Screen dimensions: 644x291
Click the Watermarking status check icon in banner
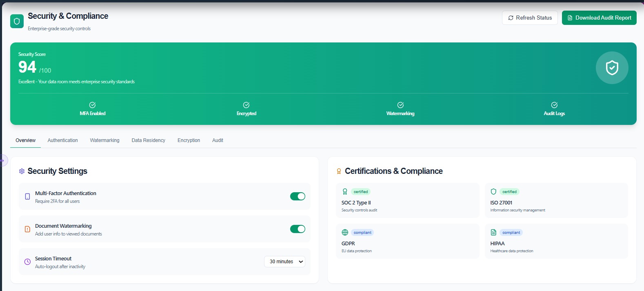pyautogui.click(x=400, y=105)
